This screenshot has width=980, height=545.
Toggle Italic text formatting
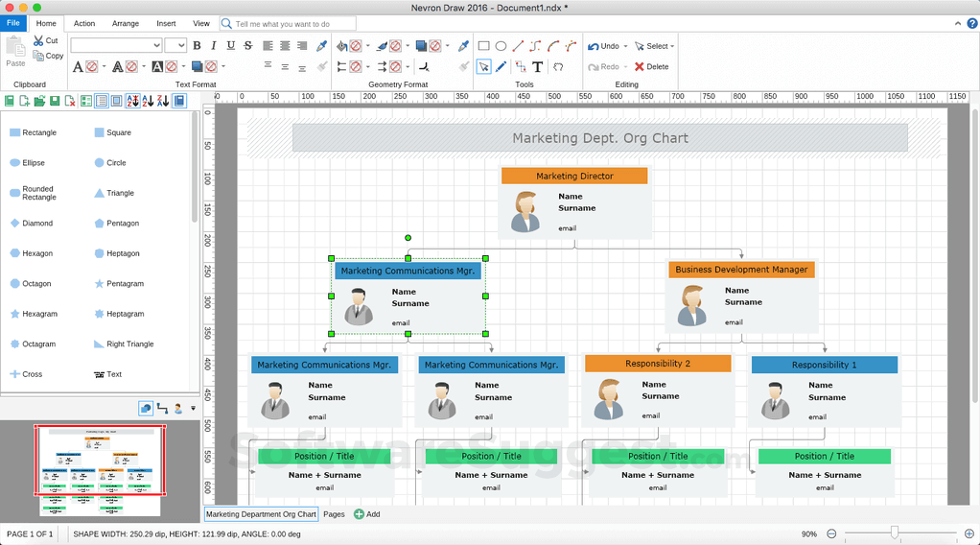[x=213, y=46]
